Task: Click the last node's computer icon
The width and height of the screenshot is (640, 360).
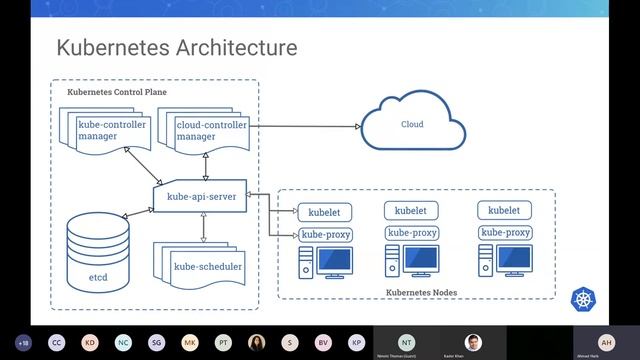Action: click(505, 261)
